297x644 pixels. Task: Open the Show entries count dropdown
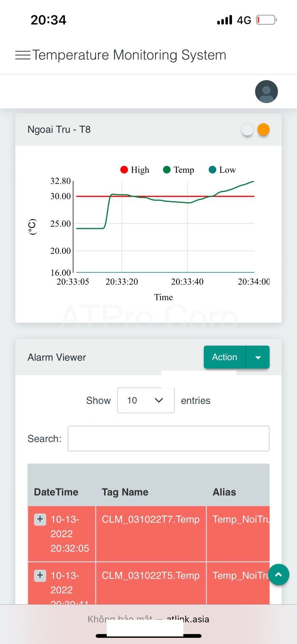coord(146,400)
